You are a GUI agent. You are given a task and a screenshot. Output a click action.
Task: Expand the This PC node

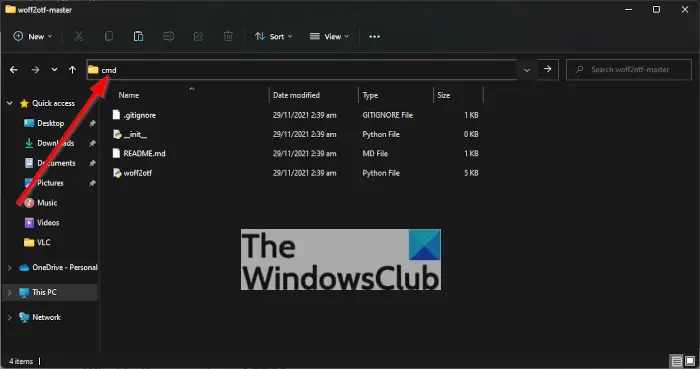(9, 293)
